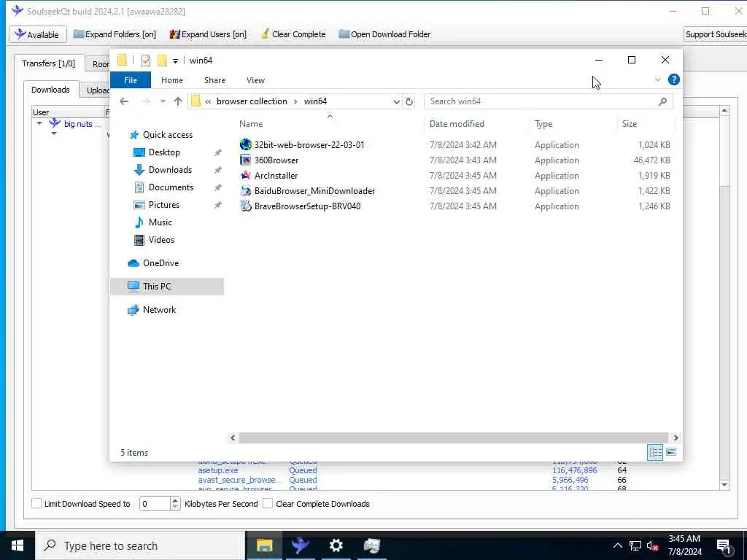The width and height of the screenshot is (747, 560).
Task: Select the BaiduBrowser_MiniDownloader file icon
Action: tap(245, 190)
